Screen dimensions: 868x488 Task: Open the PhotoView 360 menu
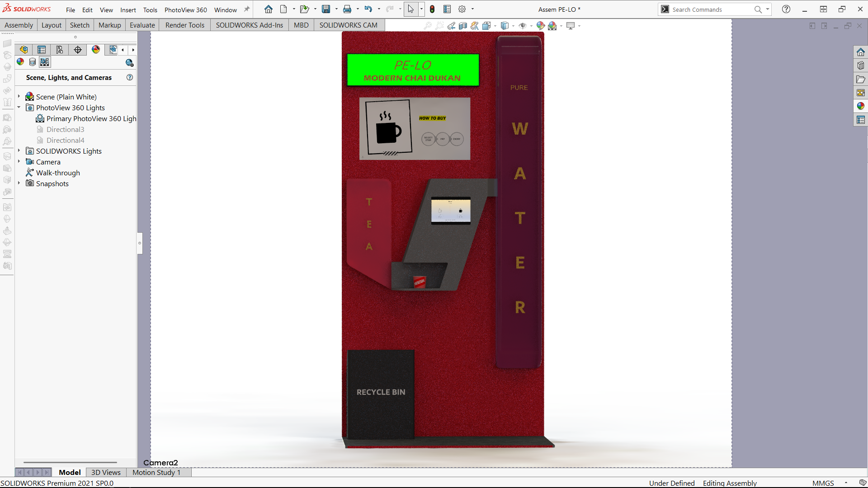(x=185, y=10)
